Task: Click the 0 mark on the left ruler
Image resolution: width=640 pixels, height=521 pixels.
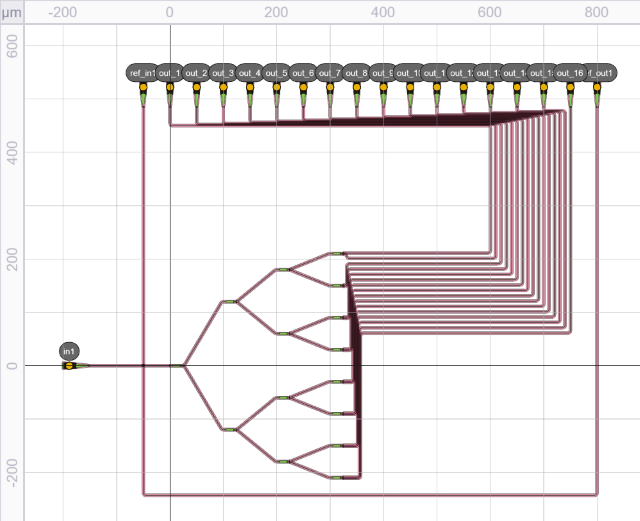Action: tap(11, 366)
